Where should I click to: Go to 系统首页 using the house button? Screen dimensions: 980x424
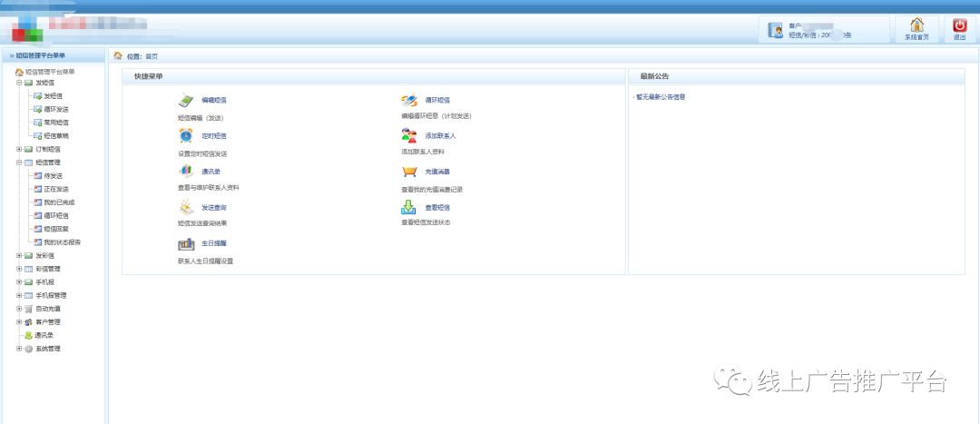click(916, 29)
